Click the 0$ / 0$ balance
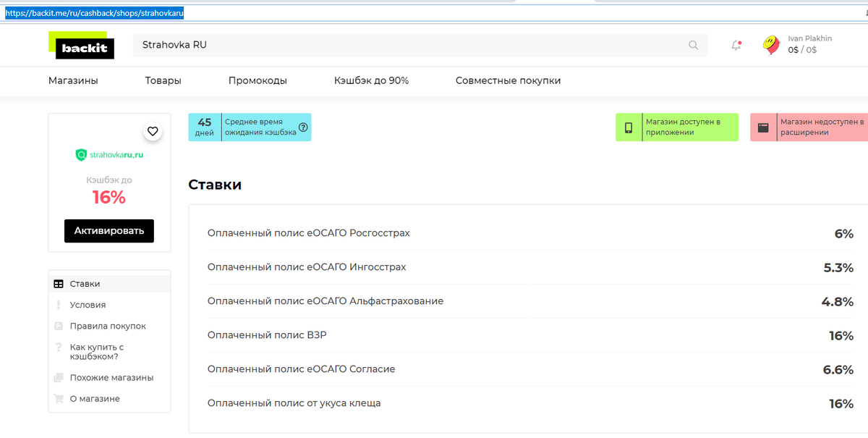This screenshot has height=438, width=868. coord(802,50)
